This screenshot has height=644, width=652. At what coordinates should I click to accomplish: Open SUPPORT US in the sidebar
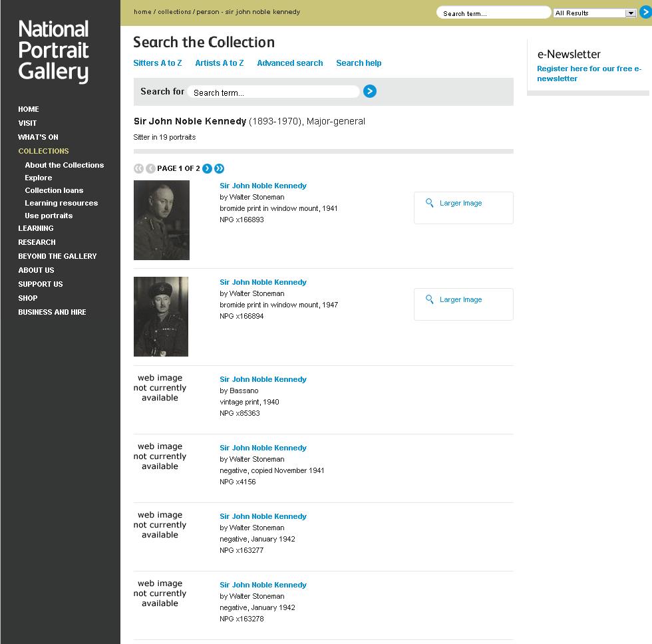click(41, 284)
